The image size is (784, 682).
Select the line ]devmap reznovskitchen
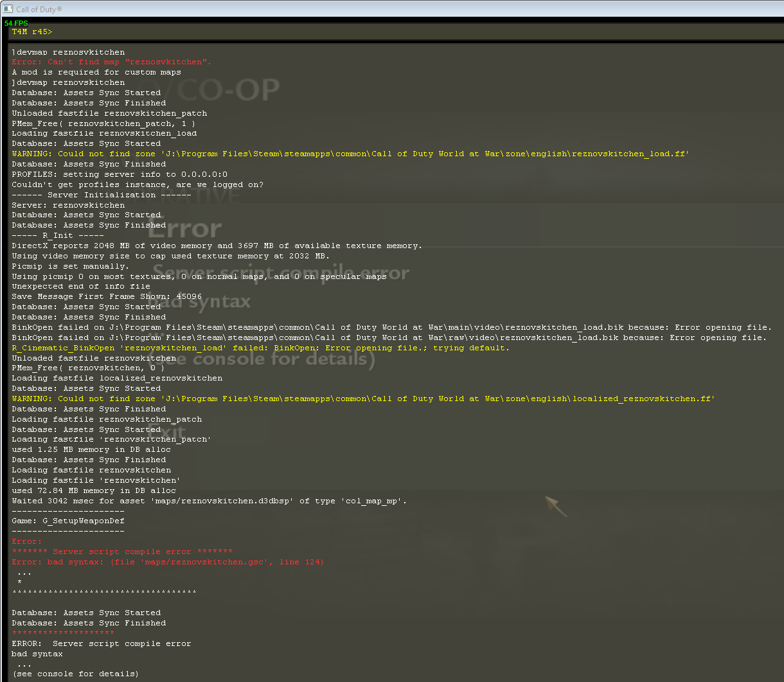coord(68,83)
